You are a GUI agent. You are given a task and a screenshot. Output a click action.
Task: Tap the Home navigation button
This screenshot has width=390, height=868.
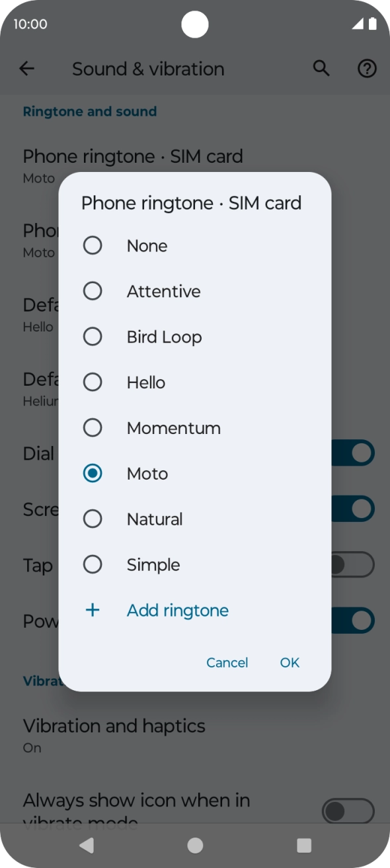tap(195, 845)
